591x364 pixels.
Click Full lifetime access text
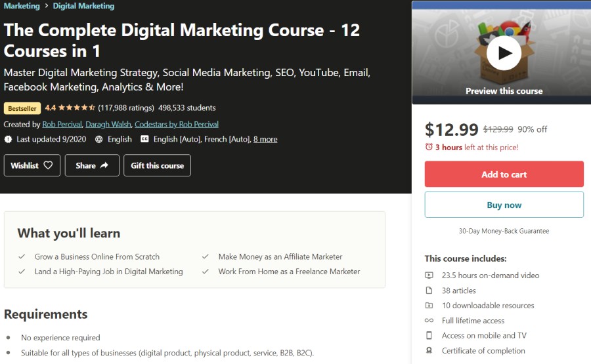click(473, 321)
